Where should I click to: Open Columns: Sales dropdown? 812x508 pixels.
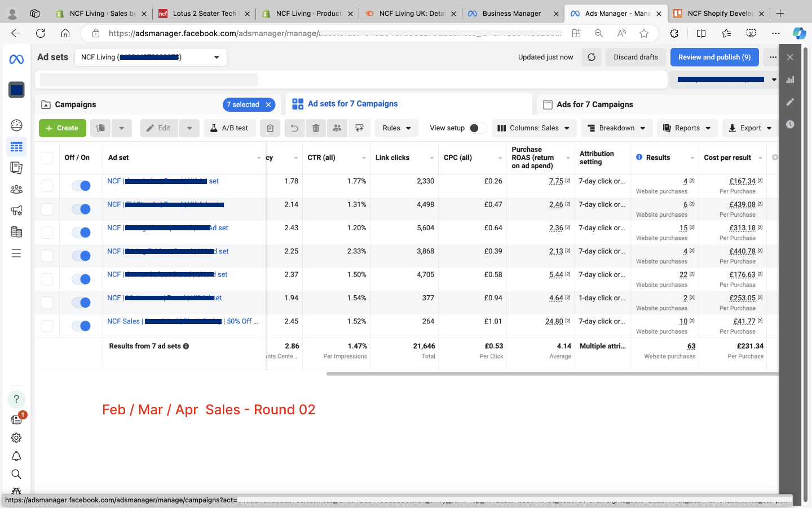pos(534,128)
